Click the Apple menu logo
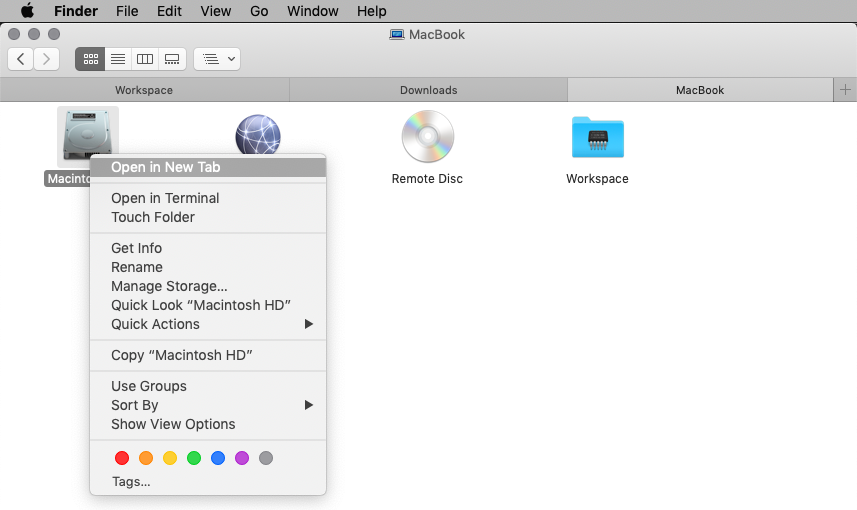Image resolution: width=857 pixels, height=510 pixels. [x=27, y=11]
